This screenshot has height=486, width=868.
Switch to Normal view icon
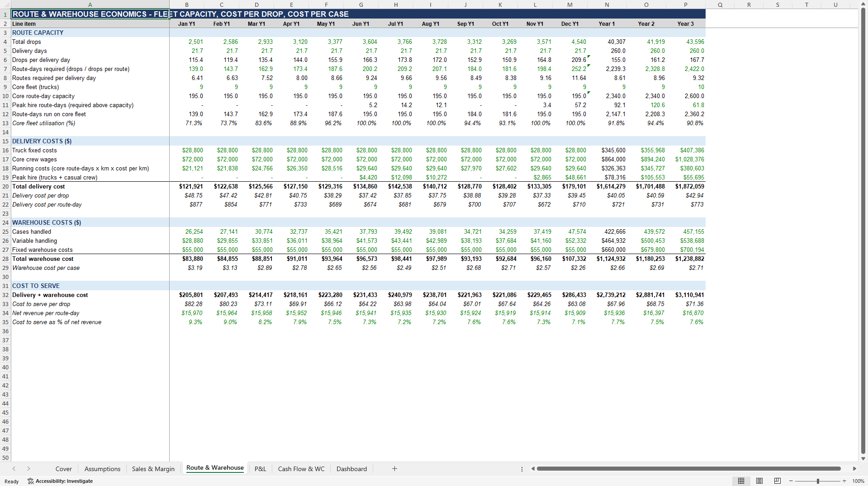point(741,481)
